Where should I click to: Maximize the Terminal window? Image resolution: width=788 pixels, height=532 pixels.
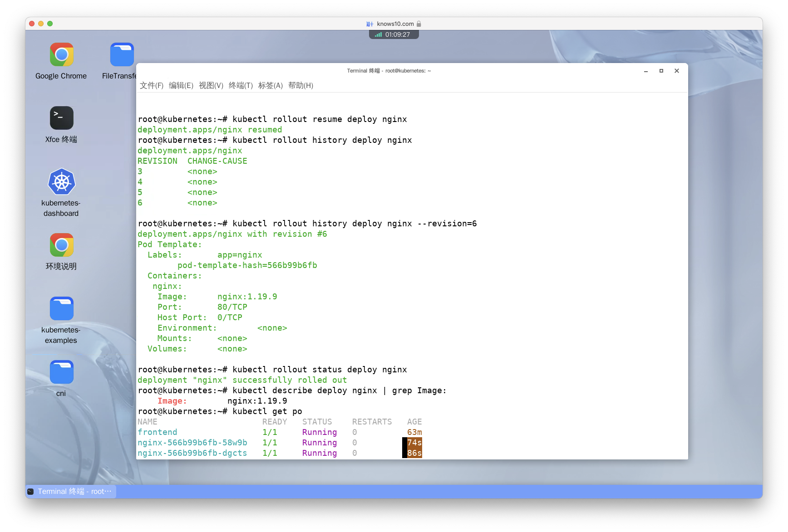pyautogui.click(x=661, y=71)
